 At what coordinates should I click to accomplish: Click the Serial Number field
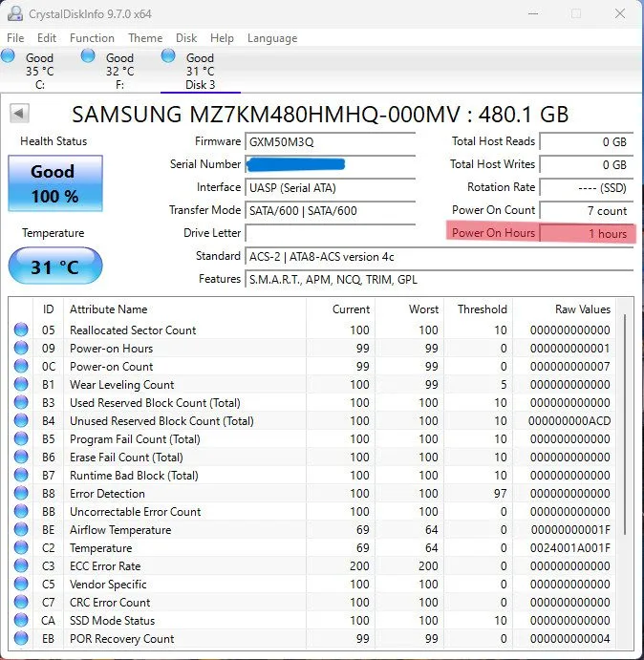point(330,164)
